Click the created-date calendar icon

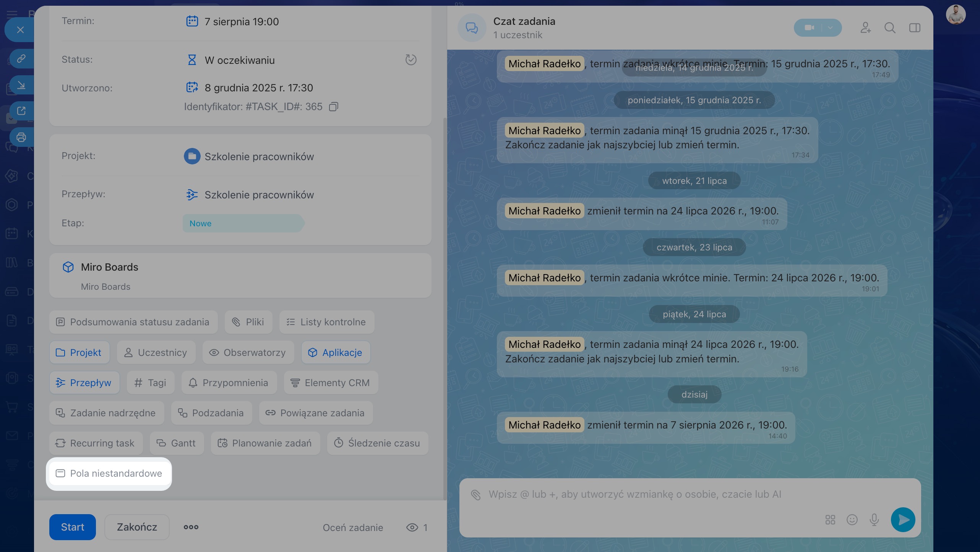click(x=192, y=87)
